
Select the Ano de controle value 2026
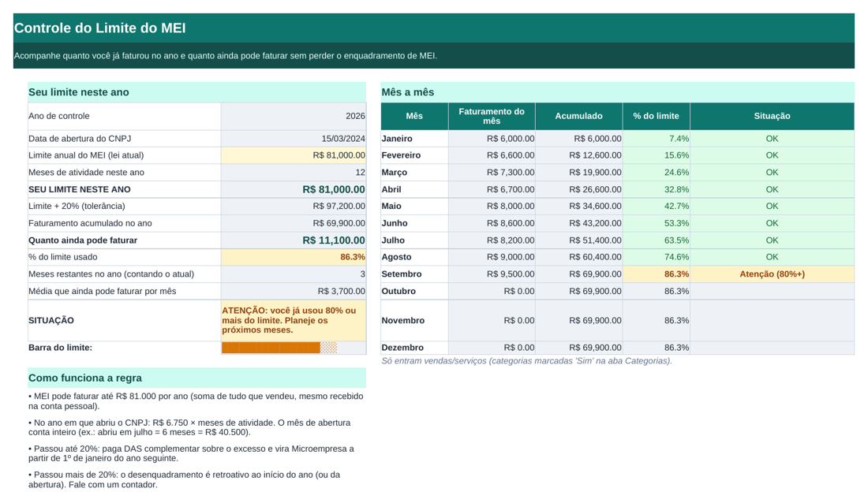[294, 116]
